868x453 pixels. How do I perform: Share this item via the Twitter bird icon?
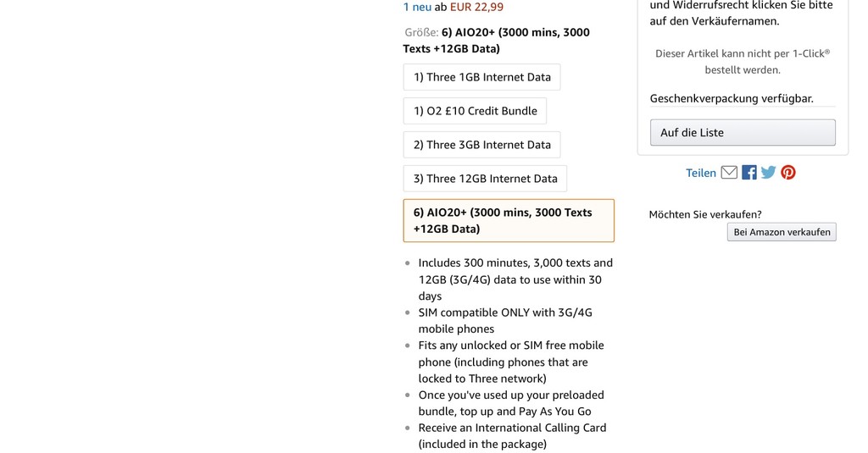[768, 173]
